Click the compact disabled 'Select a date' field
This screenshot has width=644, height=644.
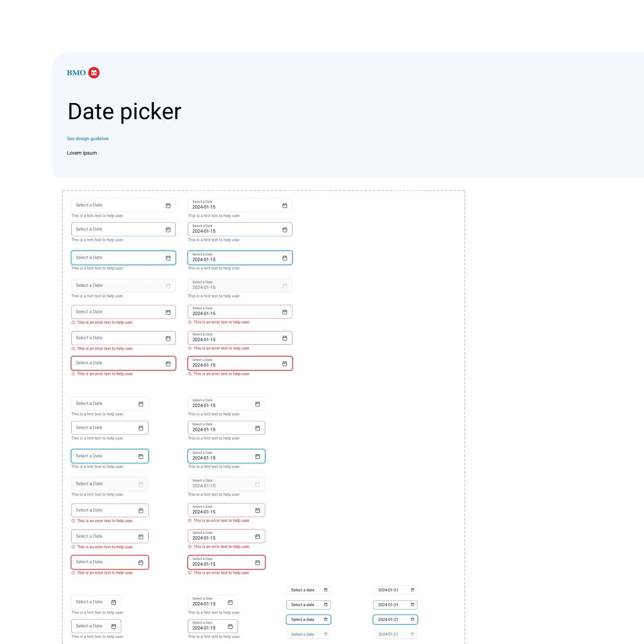[x=309, y=634]
